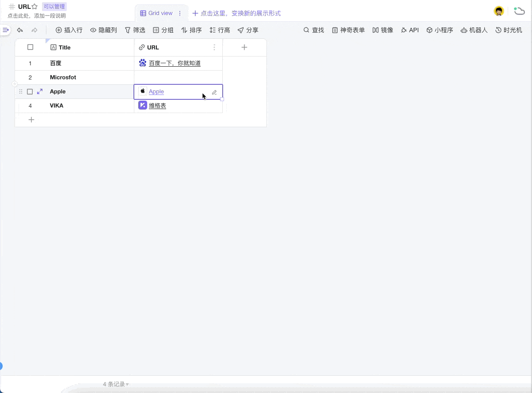The width and height of the screenshot is (532, 393).
Task: Click the empty Microsfot URL cell
Action: (x=178, y=77)
